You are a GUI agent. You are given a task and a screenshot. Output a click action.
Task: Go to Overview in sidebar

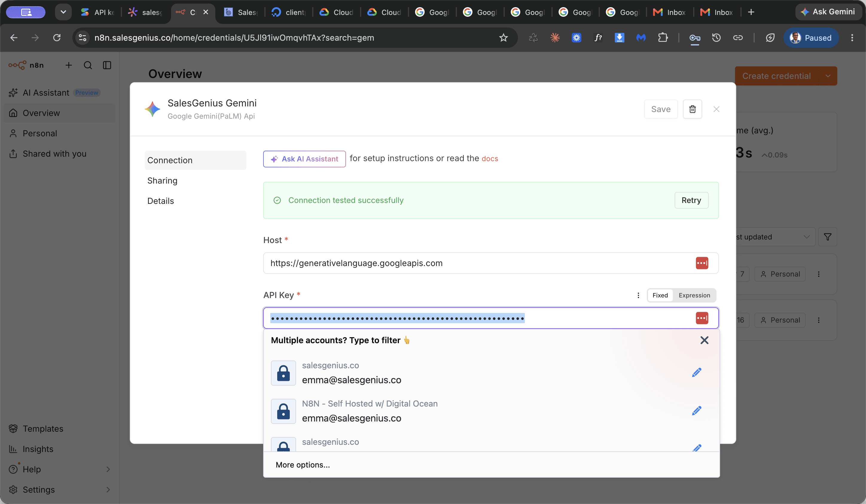[x=60, y=113]
